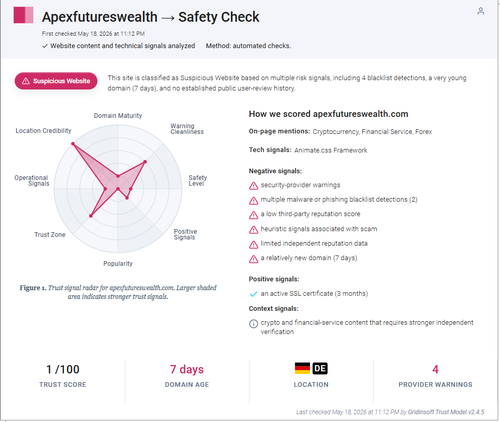This screenshot has width=500, height=422.
Task: Click 'a low third-party reputation score' text
Action: (x=310, y=214)
